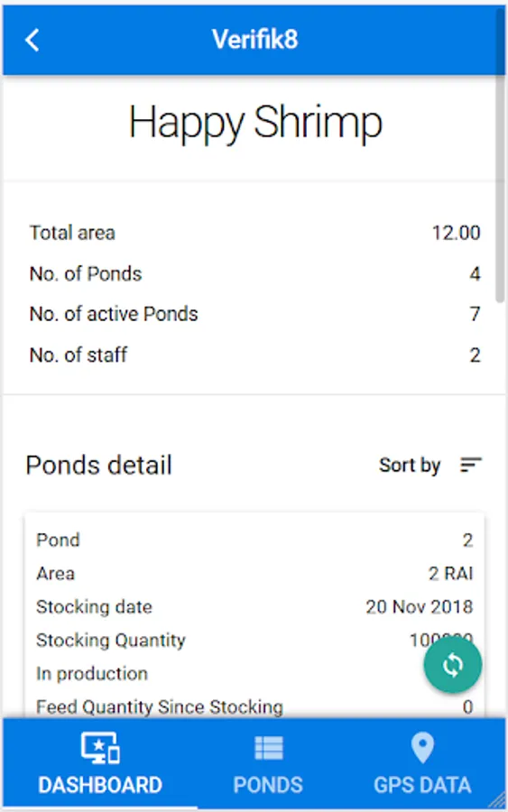Select the Dashboard monitor icon
508x812 pixels.
pos(100,748)
